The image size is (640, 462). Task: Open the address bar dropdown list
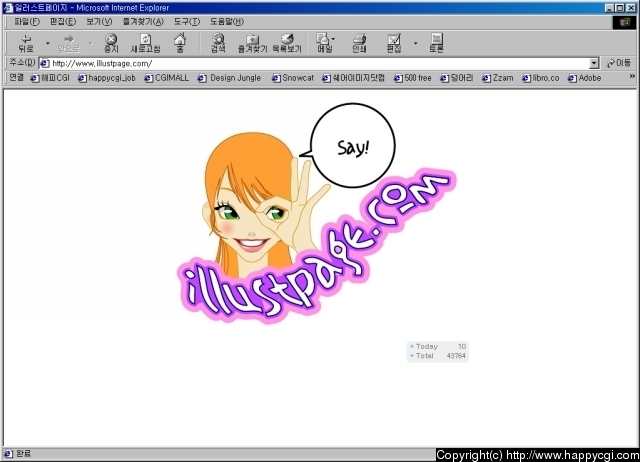pos(594,63)
